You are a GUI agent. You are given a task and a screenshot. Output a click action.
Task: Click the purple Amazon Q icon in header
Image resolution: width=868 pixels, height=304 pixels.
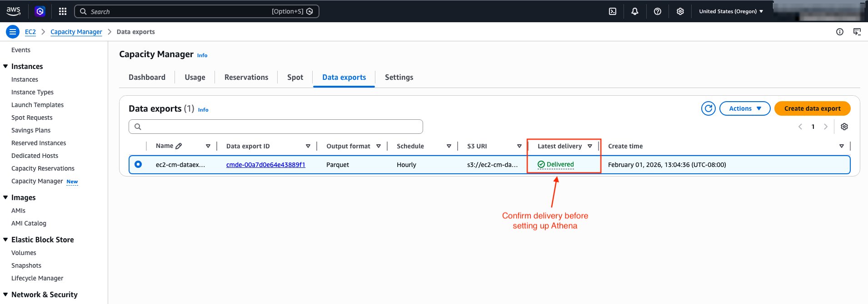[x=40, y=11]
